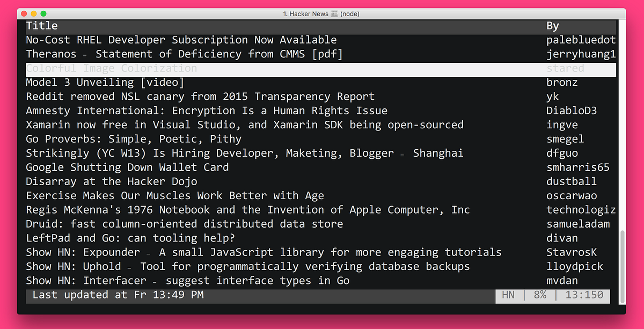Image resolution: width=644 pixels, height=329 pixels.
Task: Click the '8%' scroll position indicator
Action: point(539,295)
